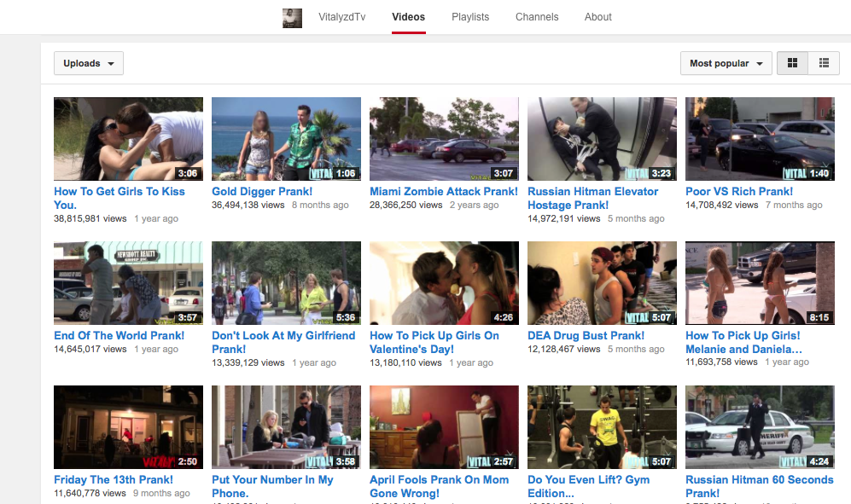Viewport: 851px width, 504px height.
Task: Open the About tab
Action: pos(597,16)
